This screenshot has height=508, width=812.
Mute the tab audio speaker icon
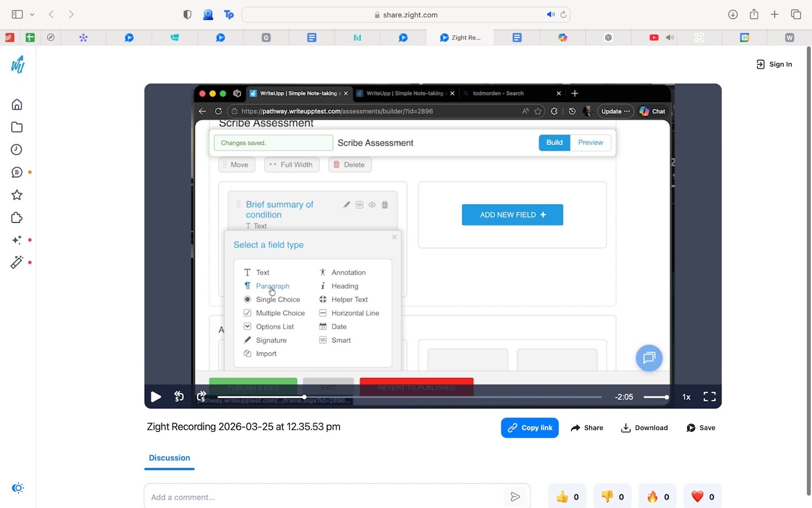(551, 15)
